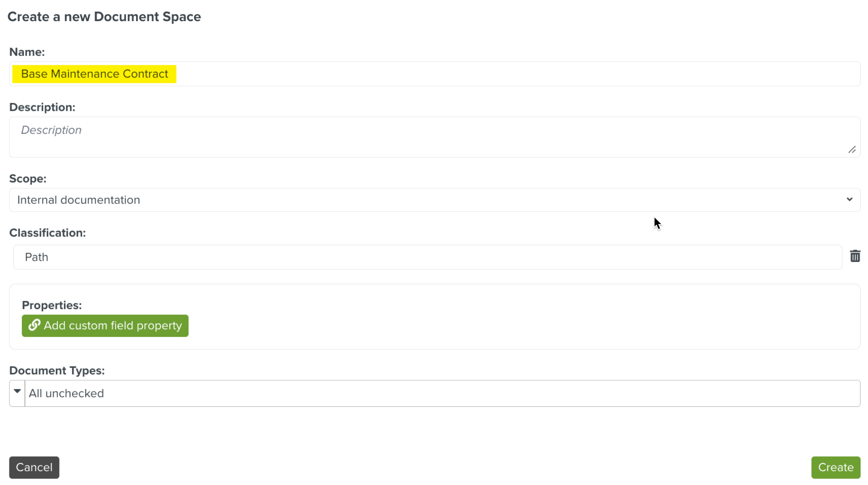Click the Name field containing Base Maintenance Contract
This screenshot has height=485, width=868.
[430, 74]
